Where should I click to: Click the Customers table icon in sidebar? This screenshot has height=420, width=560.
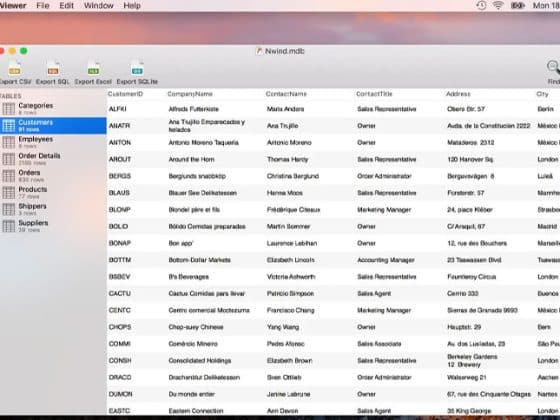tap(9, 125)
